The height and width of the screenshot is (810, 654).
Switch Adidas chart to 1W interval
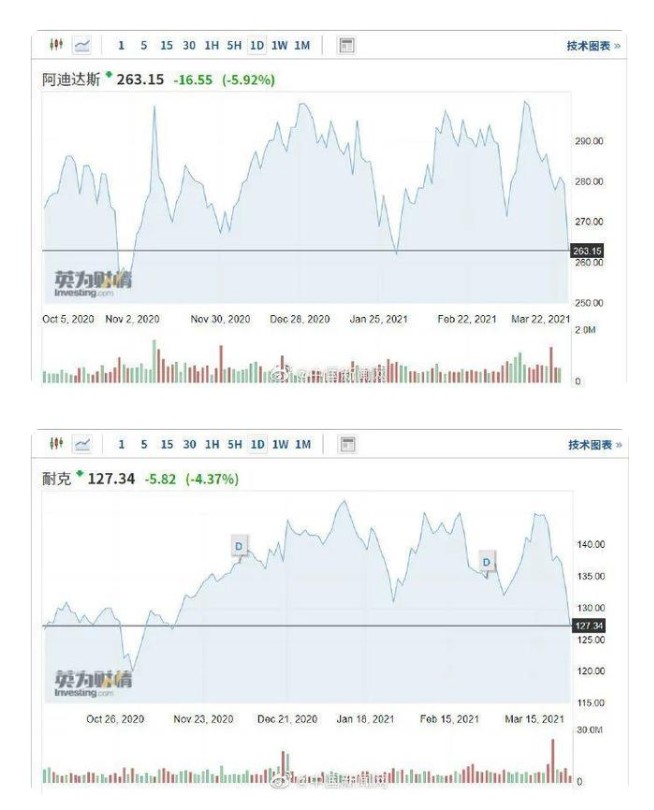point(280,45)
